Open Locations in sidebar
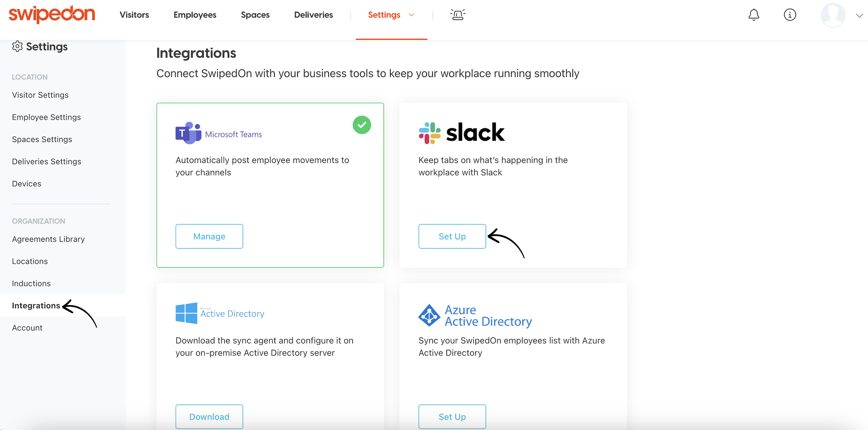Image resolution: width=868 pixels, height=430 pixels. pyautogui.click(x=30, y=261)
